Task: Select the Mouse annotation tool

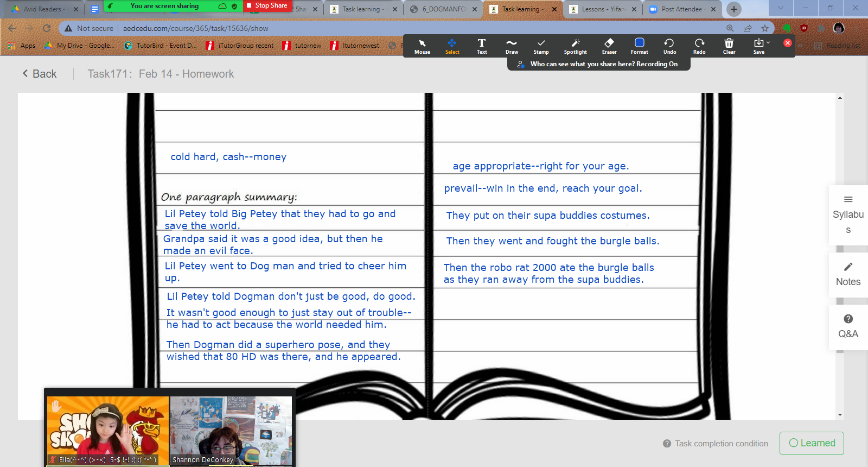Action: [x=422, y=47]
